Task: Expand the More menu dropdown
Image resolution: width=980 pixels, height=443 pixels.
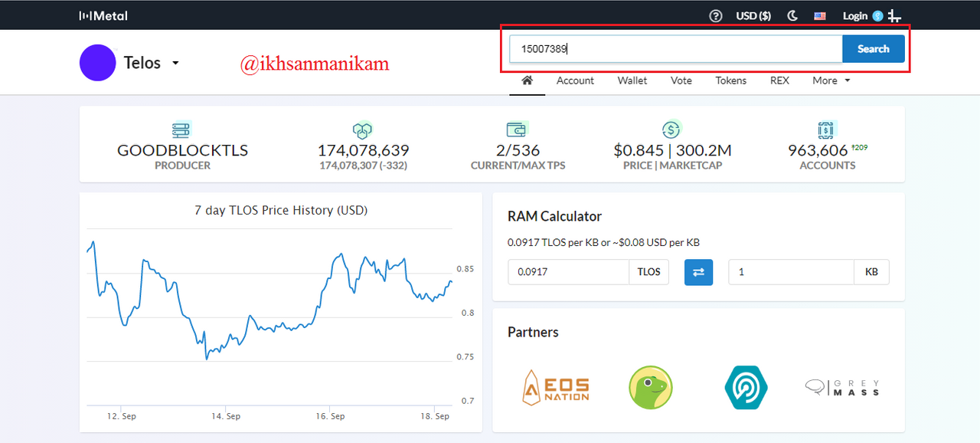Action: (831, 80)
